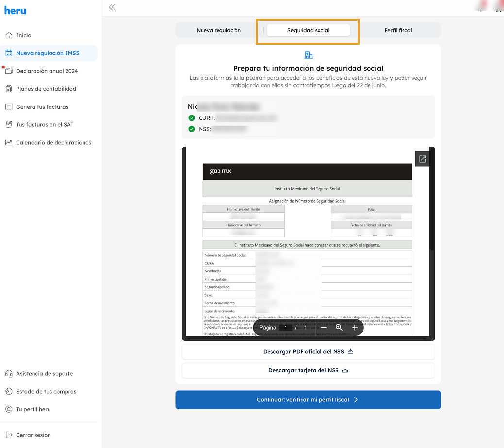
Task: Click 'Asignación de Número de Seguridad Social' title
Action: coord(307,201)
